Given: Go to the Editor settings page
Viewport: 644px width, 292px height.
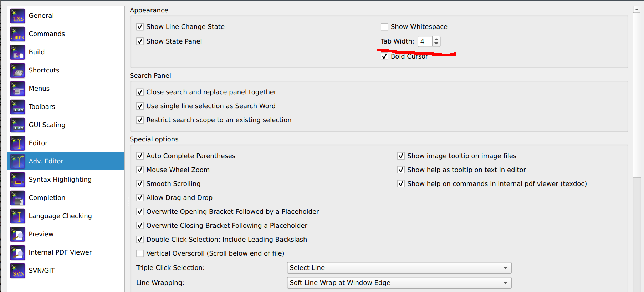Looking at the screenshot, I should click(x=38, y=143).
